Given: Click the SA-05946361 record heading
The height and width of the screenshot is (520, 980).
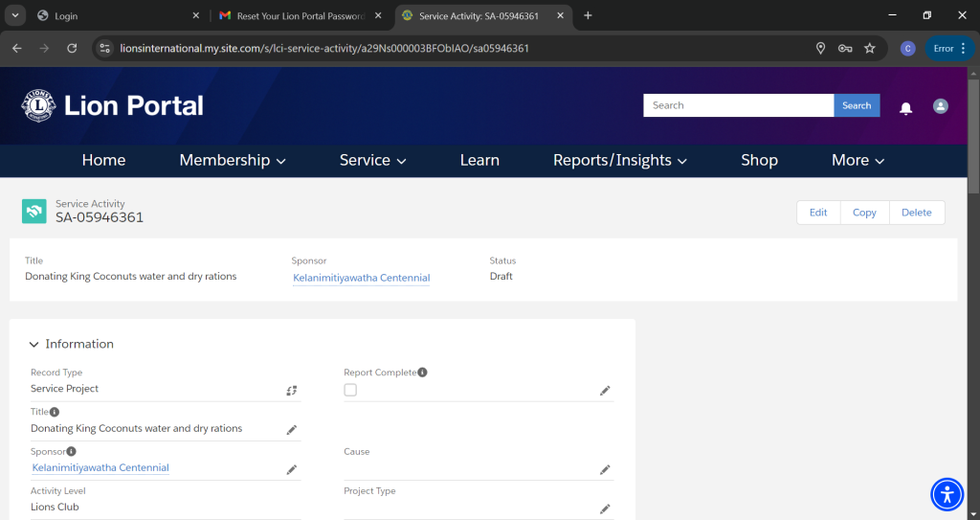Looking at the screenshot, I should click(x=100, y=217).
